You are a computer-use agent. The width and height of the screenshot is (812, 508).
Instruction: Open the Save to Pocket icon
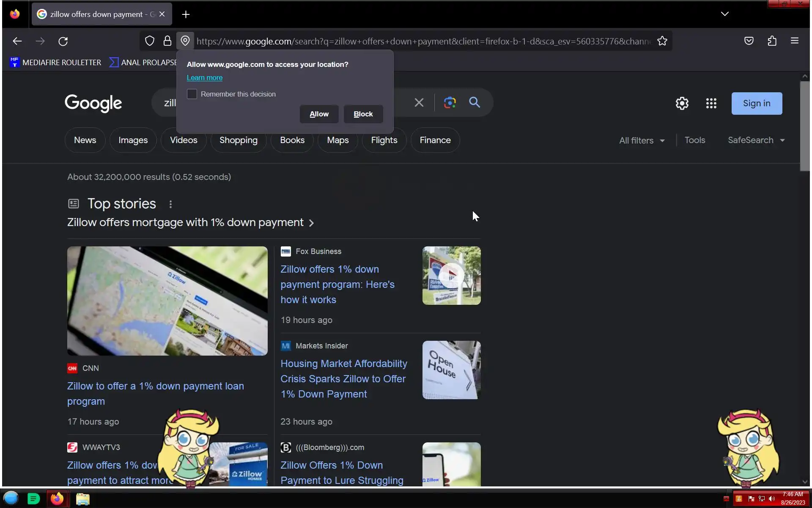[x=749, y=41]
